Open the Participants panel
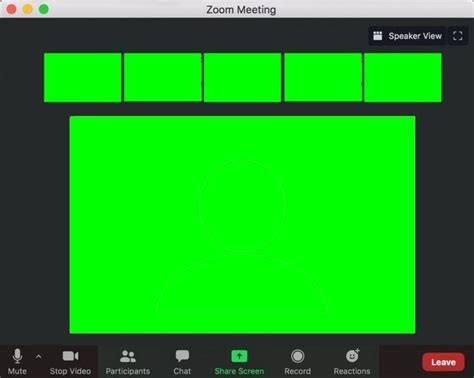This screenshot has width=474, height=378. click(x=128, y=362)
